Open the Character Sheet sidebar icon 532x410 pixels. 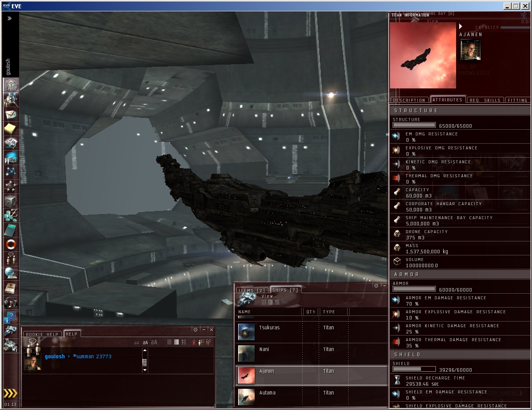(10, 85)
